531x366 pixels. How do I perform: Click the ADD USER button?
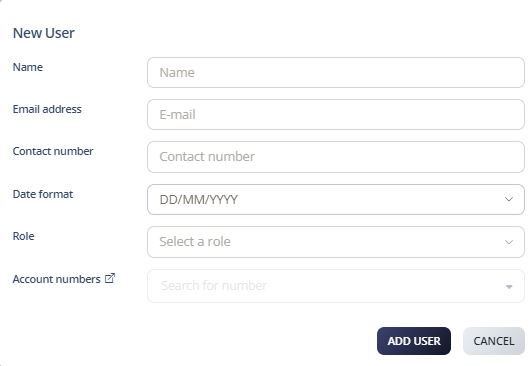pyautogui.click(x=414, y=341)
